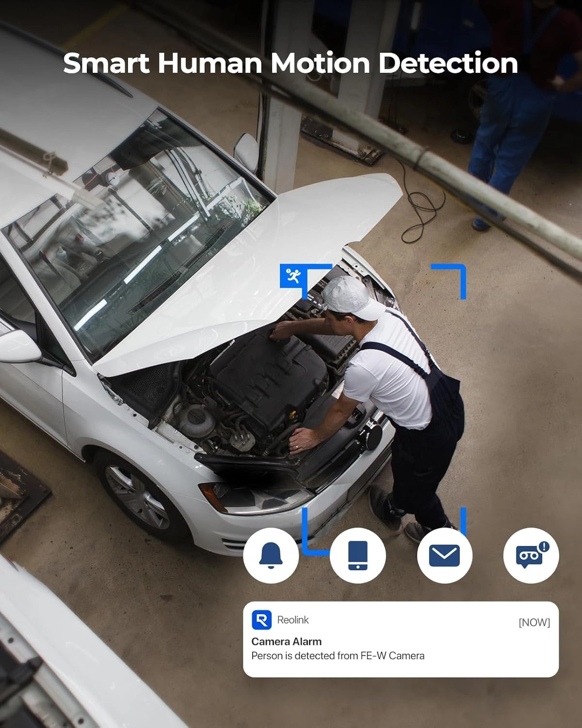Click the "Person is detected" message text
The image size is (582, 728).
(x=338, y=656)
